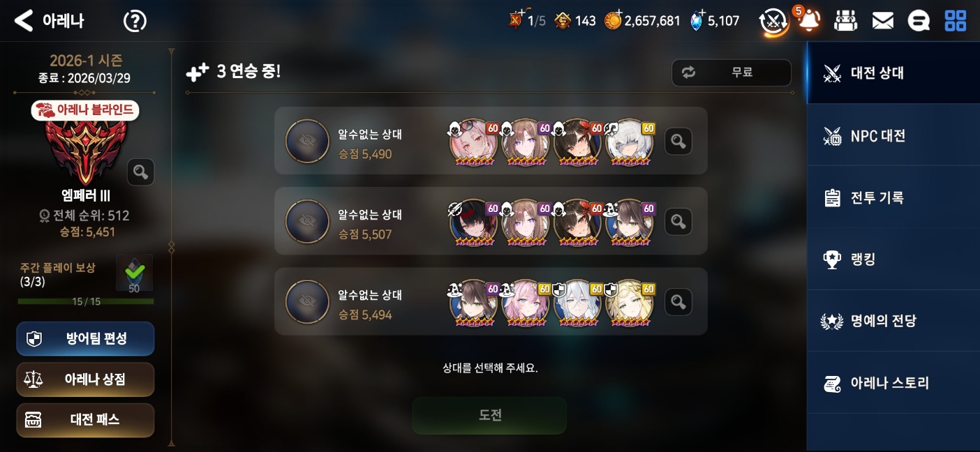980x452 pixels.
Task: Open the mail envelope icon
Action: tap(883, 21)
